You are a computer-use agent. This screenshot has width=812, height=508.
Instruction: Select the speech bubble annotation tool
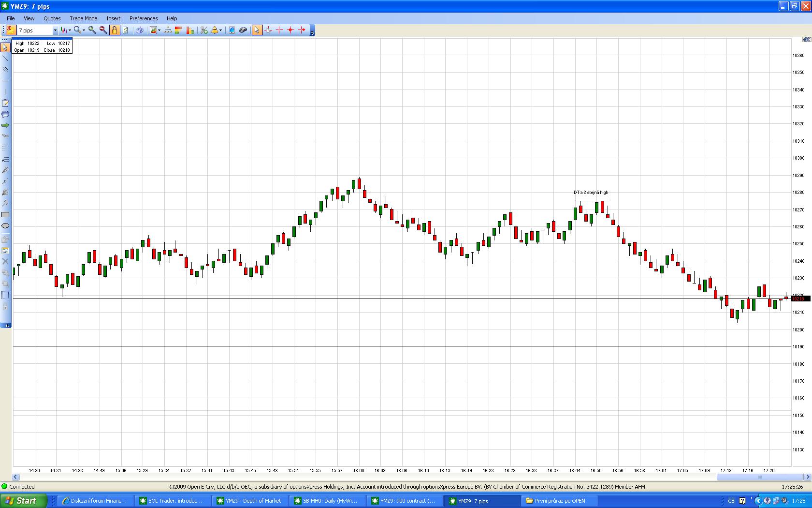click(x=5, y=114)
